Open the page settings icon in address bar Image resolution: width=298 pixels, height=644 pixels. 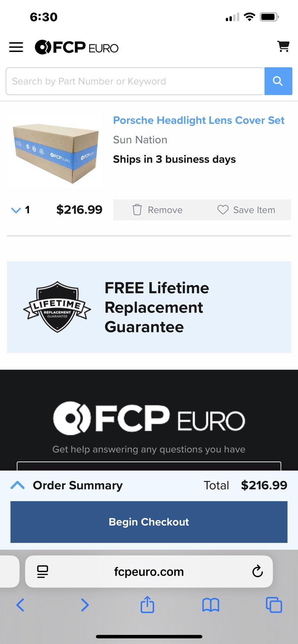(x=43, y=571)
